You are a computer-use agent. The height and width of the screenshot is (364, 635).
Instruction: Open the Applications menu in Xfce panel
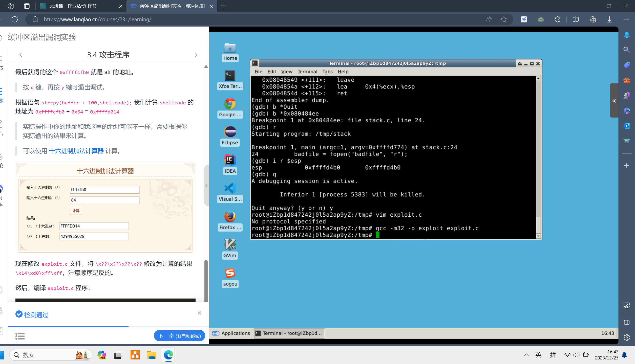pos(231,333)
